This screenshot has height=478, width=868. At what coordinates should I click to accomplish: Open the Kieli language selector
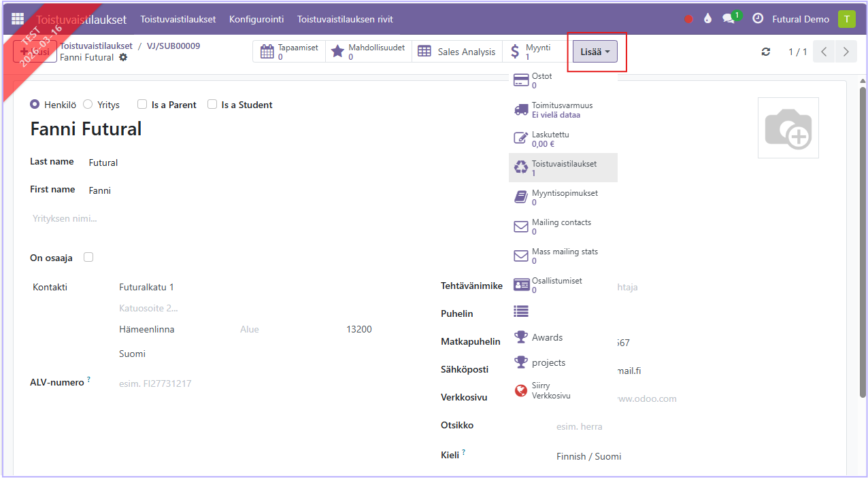point(588,456)
